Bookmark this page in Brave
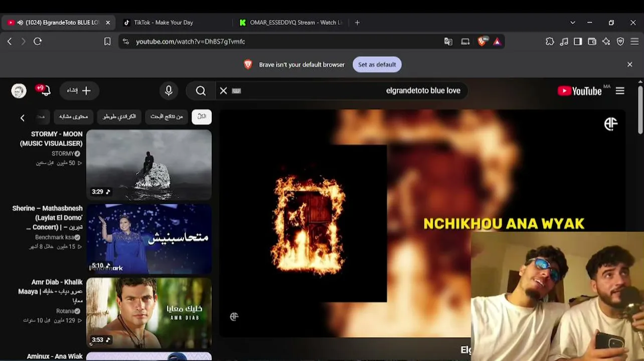Viewport: 644px width, 361px height. 107,42
